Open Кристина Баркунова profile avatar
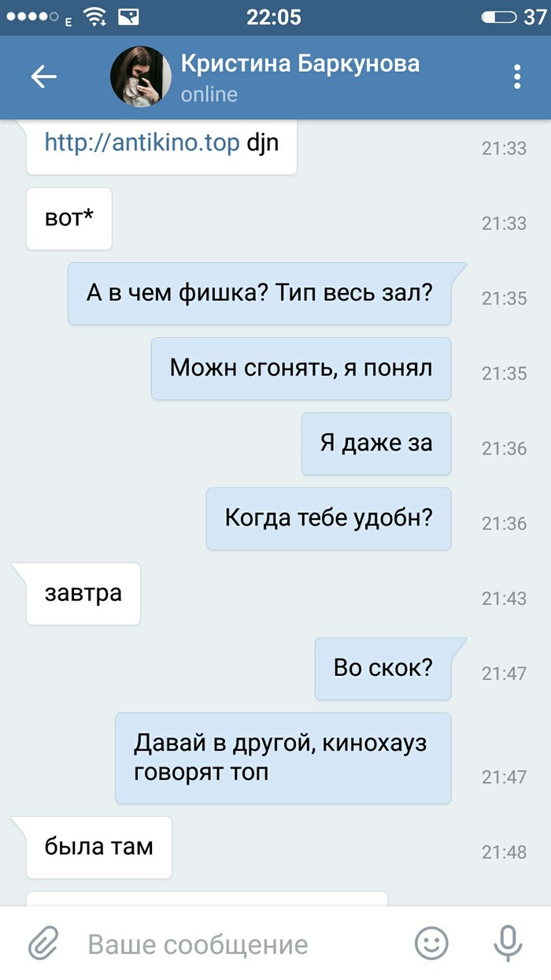 pos(141,76)
